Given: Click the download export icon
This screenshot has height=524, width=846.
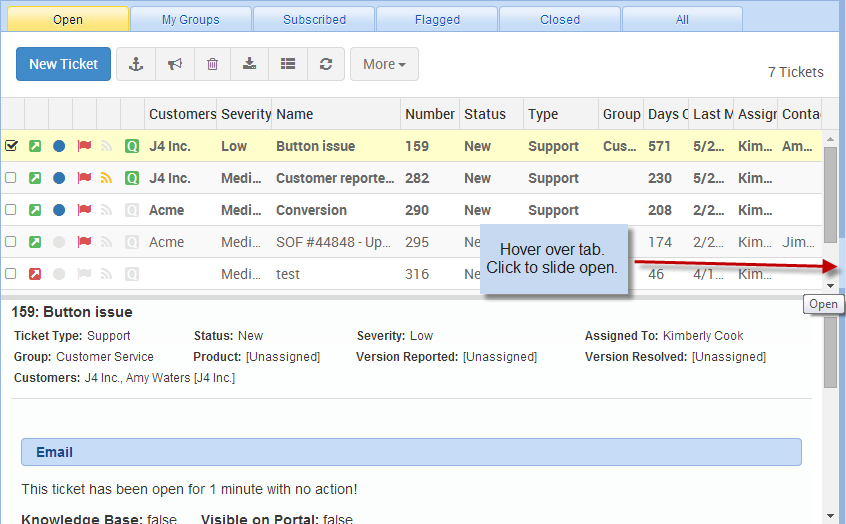Looking at the screenshot, I should pos(249,64).
